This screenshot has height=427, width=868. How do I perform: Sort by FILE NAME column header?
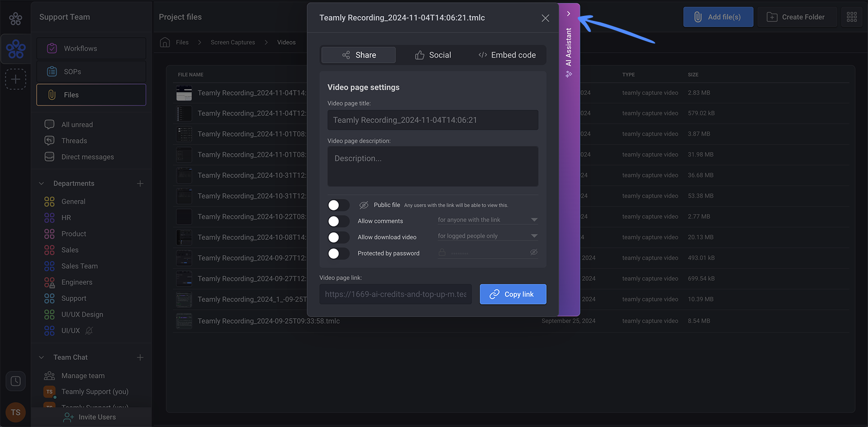coord(190,75)
